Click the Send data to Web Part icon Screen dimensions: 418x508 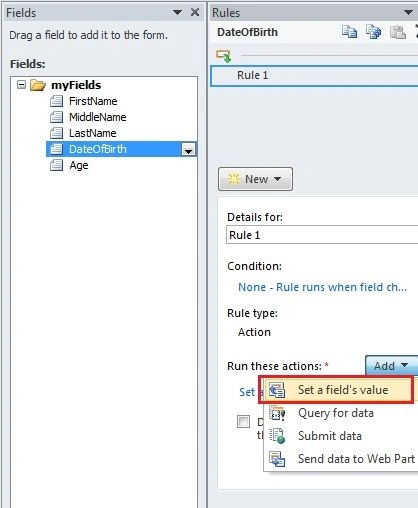point(277,459)
